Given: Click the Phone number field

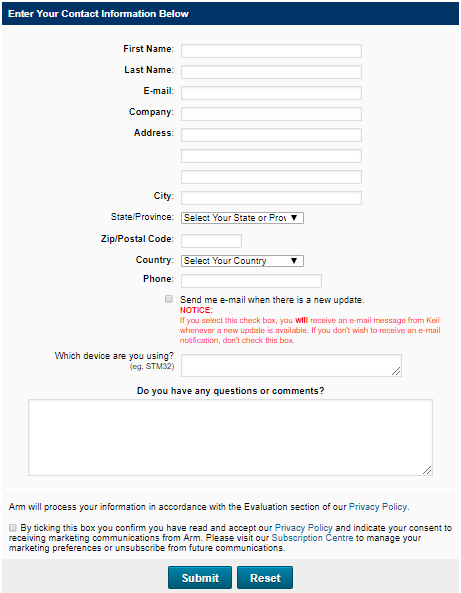Looking at the screenshot, I should (251, 281).
